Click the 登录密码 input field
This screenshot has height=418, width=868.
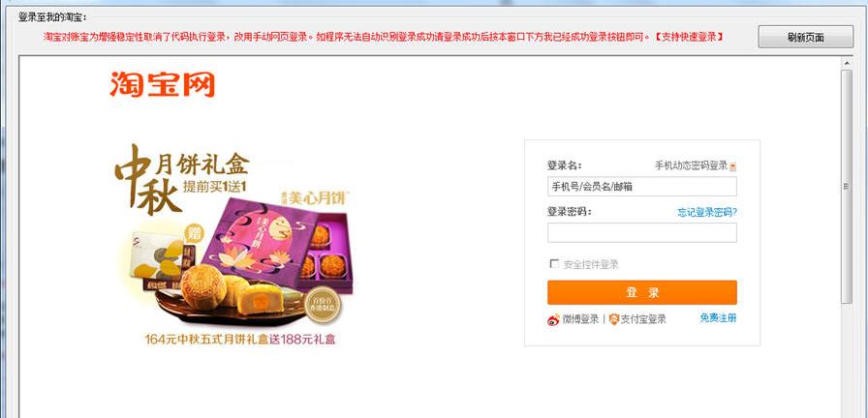(x=642, y=233)
